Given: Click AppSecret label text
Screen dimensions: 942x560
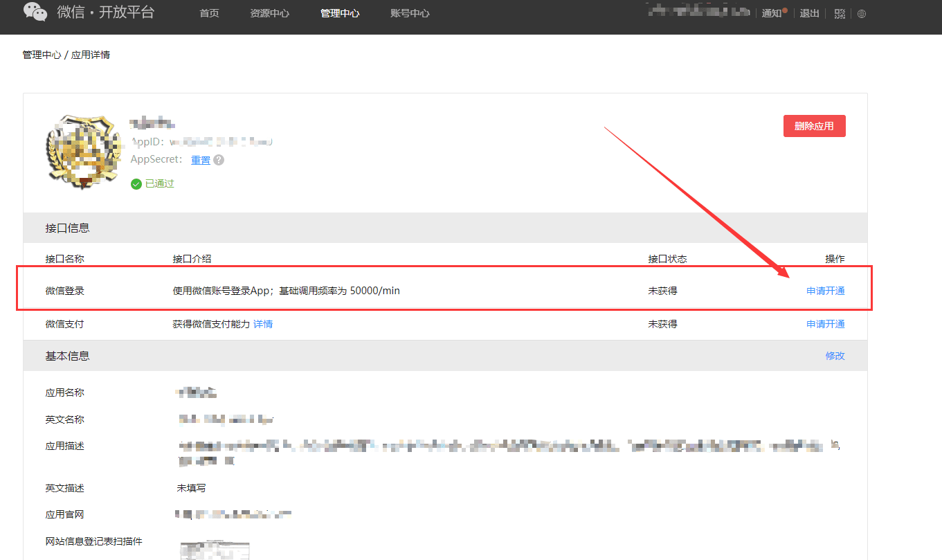Looking at the screenshot, I should 157,160.
